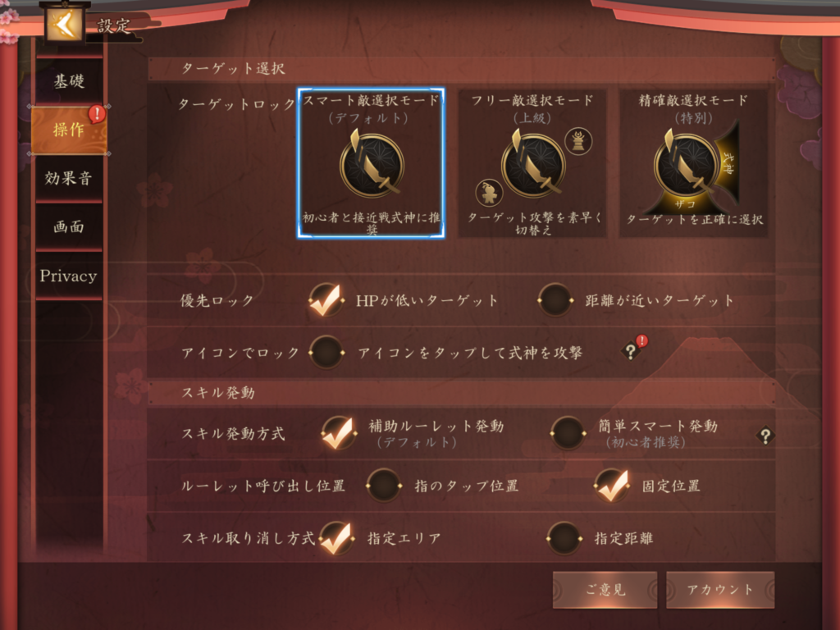Open the 効果音 settings tab
This screenshot has width=840, height=630.
[x=69, y=178]
